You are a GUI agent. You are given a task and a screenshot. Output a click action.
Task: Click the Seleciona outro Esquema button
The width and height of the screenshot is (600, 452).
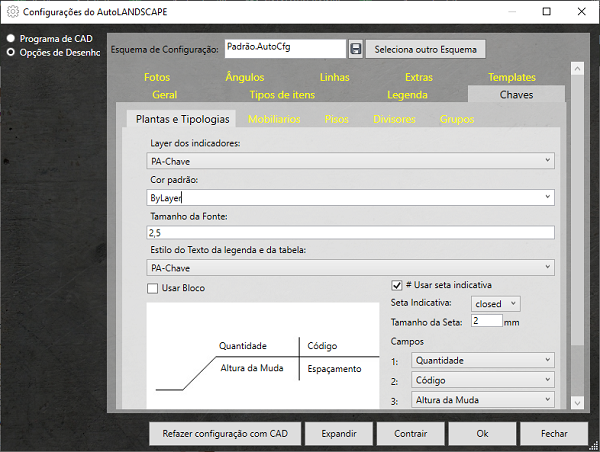tap(425, 48)
